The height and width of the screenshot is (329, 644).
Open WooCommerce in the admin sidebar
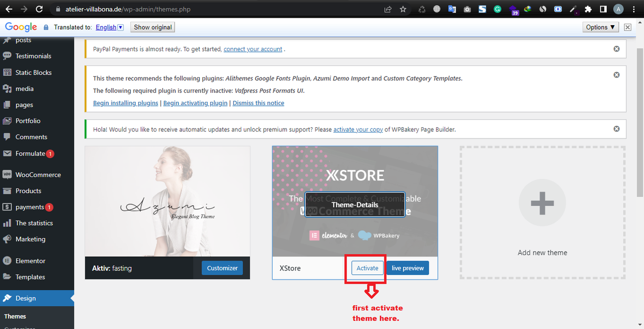(x=37, y=175)
